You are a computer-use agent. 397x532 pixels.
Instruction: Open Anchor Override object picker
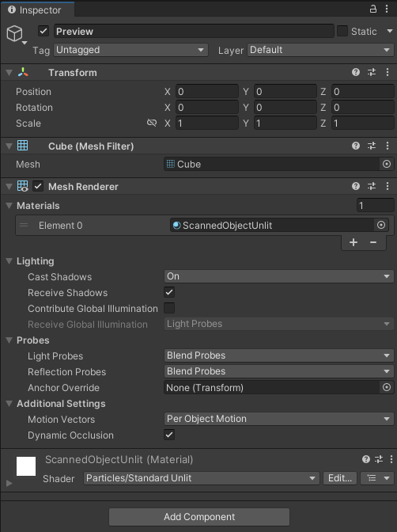point(387,387)
